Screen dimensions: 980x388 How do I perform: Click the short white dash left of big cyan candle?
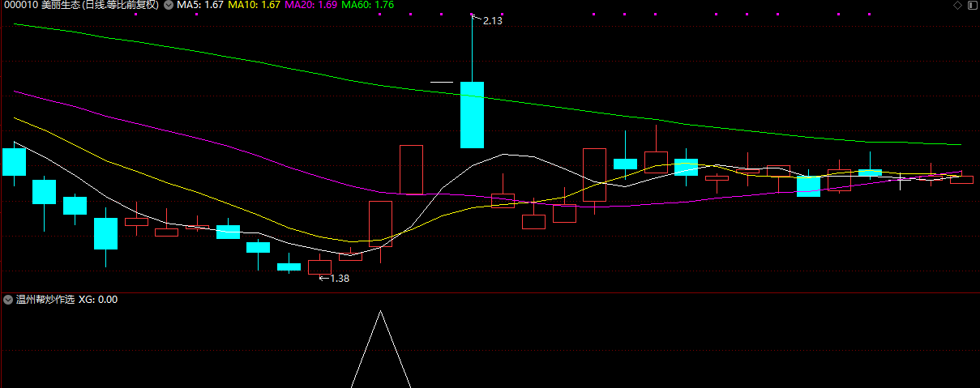(441, 83)
